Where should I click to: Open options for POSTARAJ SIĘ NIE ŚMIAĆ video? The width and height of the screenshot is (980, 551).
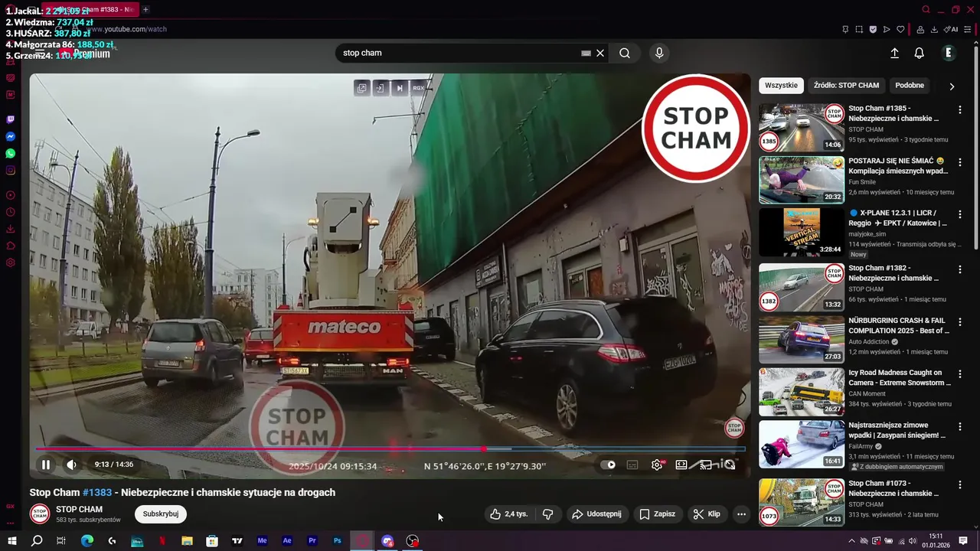point(960,162)
